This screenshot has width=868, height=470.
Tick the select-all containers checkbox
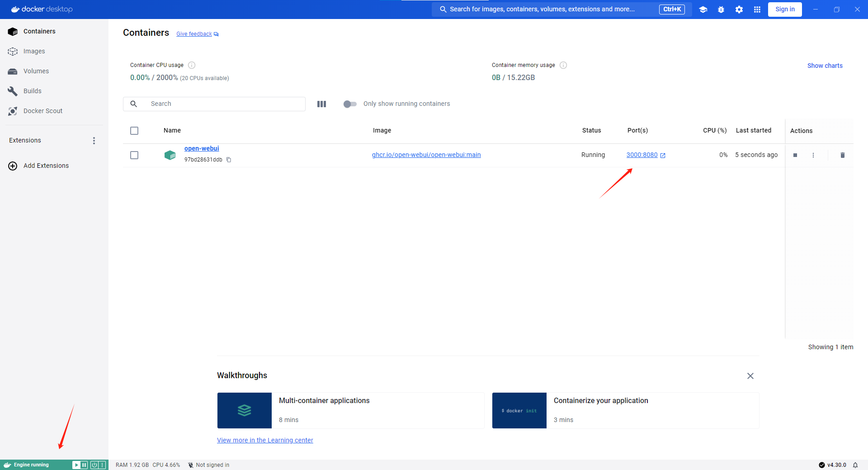(134, 131)
